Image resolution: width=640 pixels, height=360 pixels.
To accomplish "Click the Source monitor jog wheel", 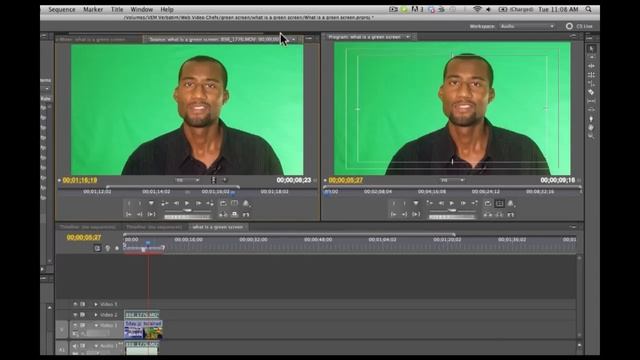I will pyautogui.click(x=187, y=217).
